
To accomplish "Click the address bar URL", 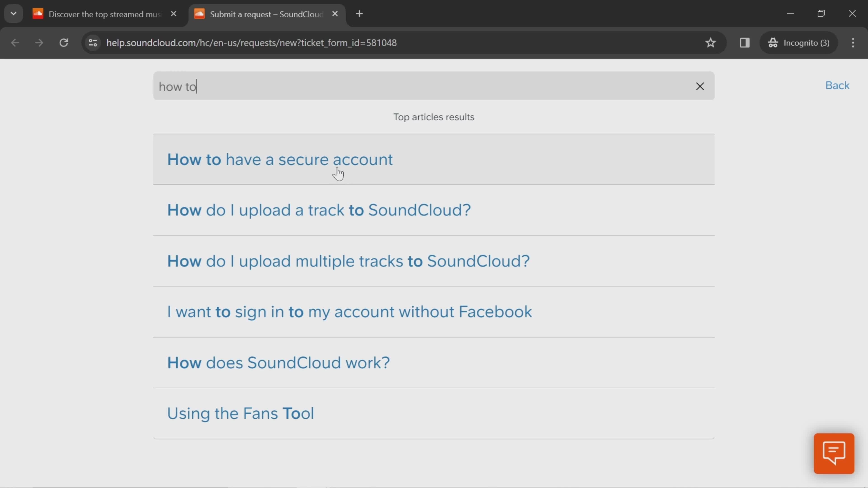I will point(251,43).
